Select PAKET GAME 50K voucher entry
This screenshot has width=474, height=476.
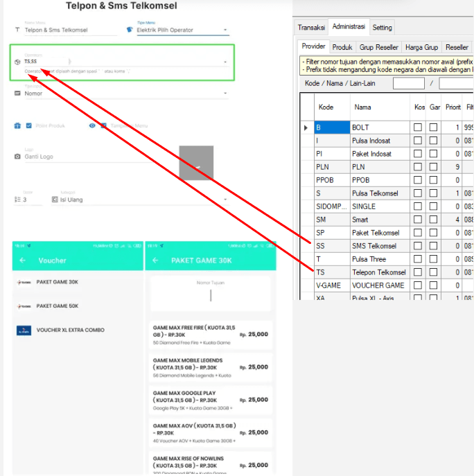click(x=58, y=306)
